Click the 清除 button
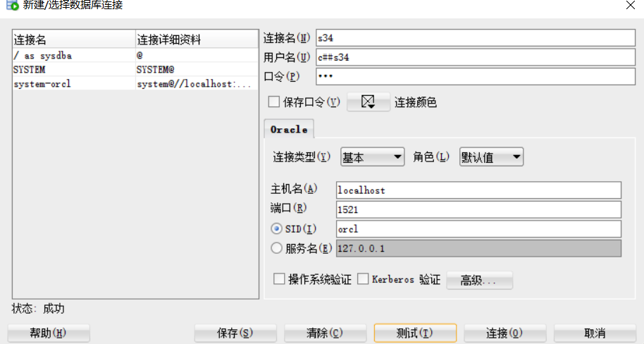The image size is (644, 344). click(325, 333)
